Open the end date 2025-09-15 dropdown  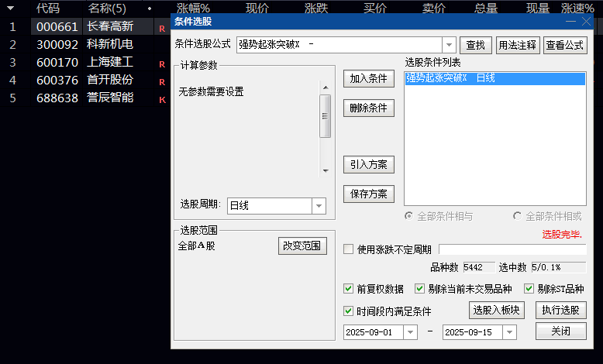(509, 332)
